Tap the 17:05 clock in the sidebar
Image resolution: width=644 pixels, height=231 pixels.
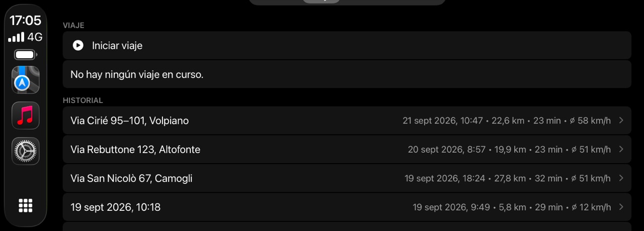point(25,20)
